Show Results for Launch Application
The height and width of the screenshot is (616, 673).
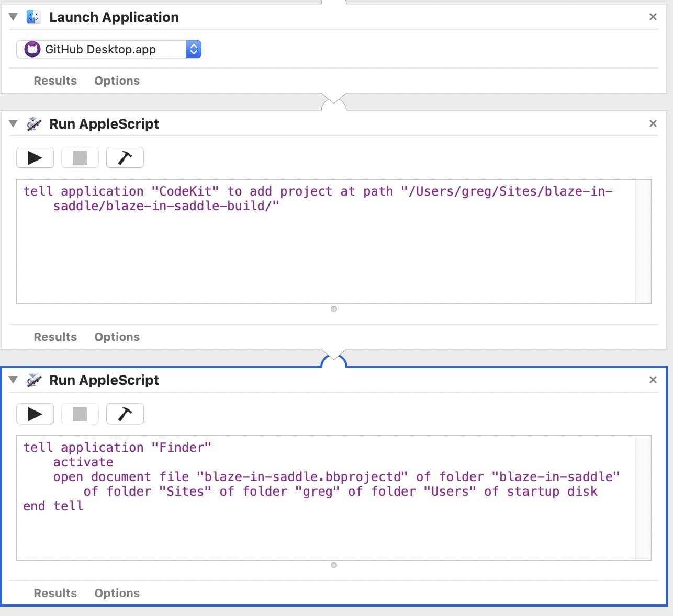(55, 81)
